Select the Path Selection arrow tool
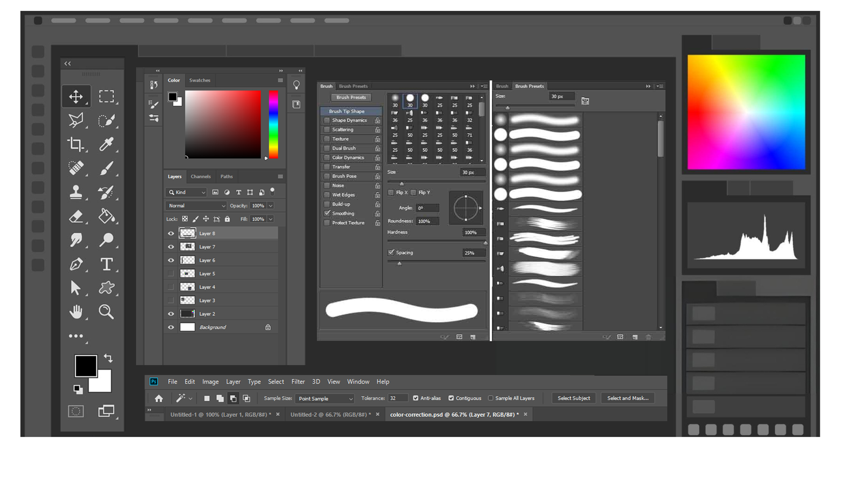 click(75, 287)
